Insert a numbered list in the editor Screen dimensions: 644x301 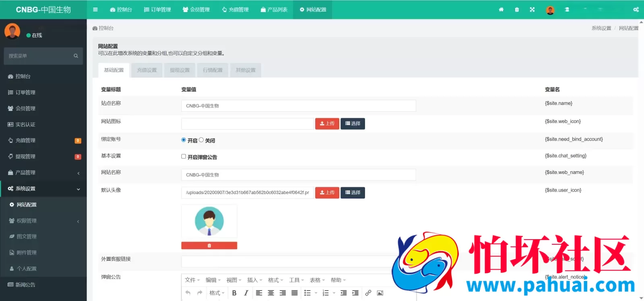pos(326,293)
